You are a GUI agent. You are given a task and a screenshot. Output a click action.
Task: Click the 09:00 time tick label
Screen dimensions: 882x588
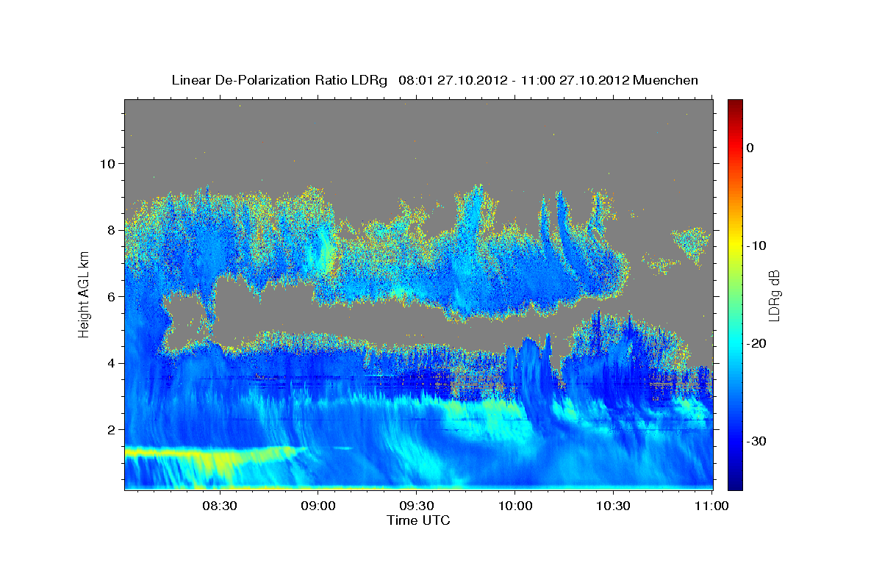318,506
